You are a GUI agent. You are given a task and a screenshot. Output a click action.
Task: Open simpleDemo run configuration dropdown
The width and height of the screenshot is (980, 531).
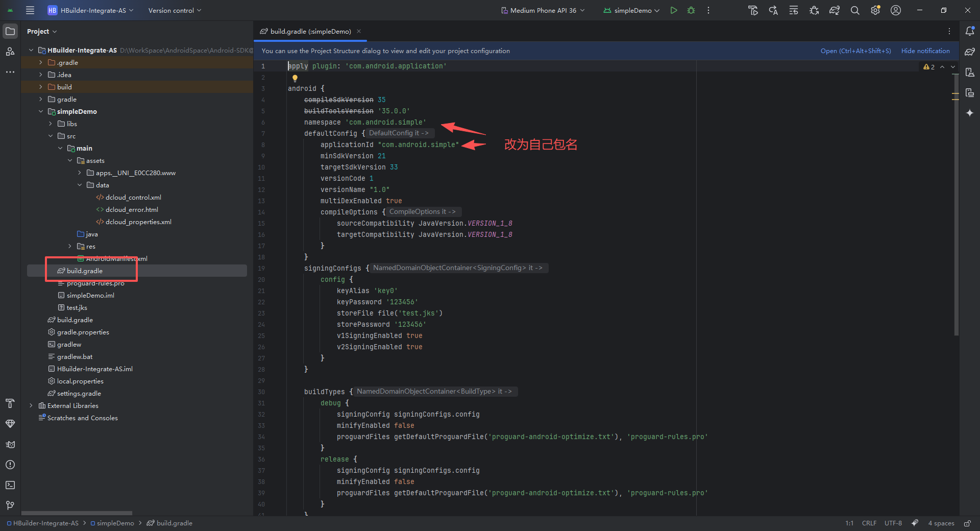click(x=632, y=10)
